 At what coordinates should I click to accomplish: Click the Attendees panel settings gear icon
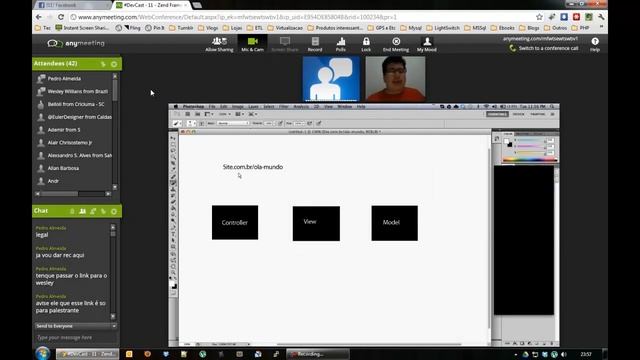click(x=114, y=64)
